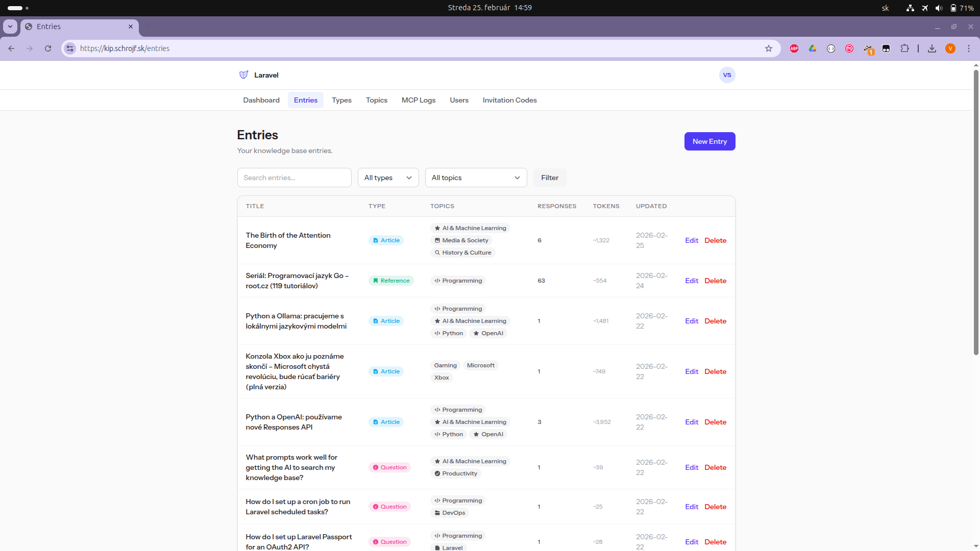This screenshot has height=551, width=980.
Task: Click the Media & Society topic tag
Action: 461,240
